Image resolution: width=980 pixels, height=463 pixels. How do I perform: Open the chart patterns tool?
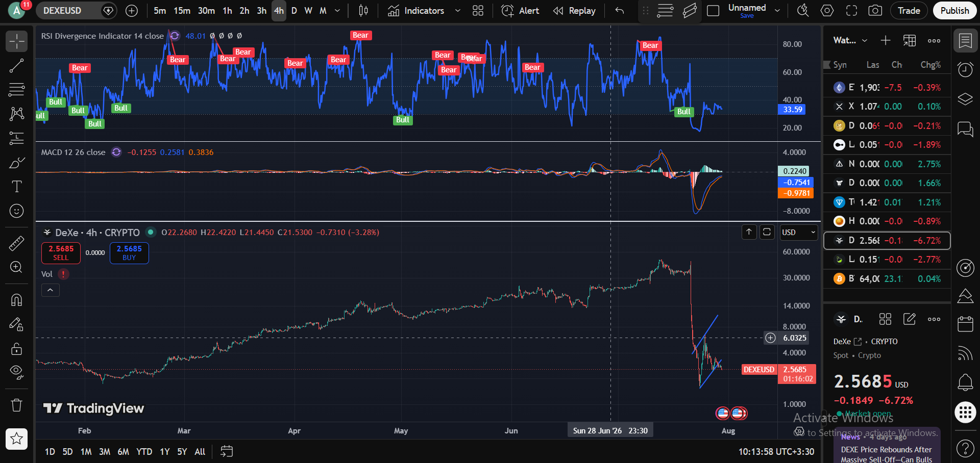coord(16,114)
